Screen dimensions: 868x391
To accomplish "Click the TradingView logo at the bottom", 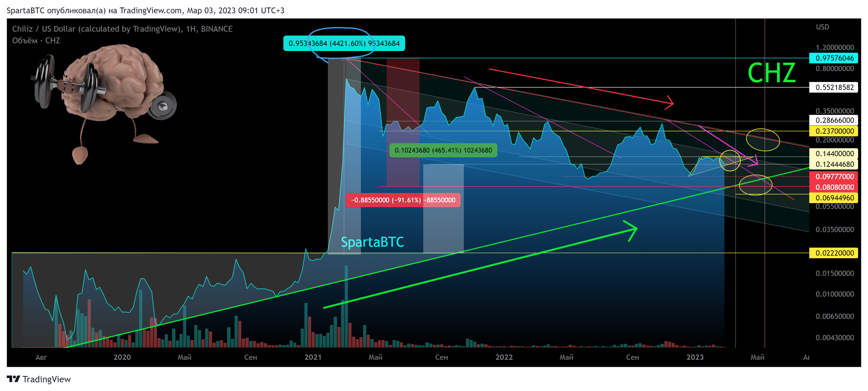I will (x=39, y=379).
